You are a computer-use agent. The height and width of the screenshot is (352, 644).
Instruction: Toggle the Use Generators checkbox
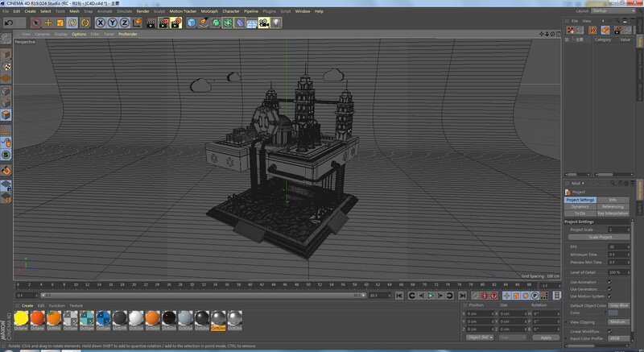point(609,289)
